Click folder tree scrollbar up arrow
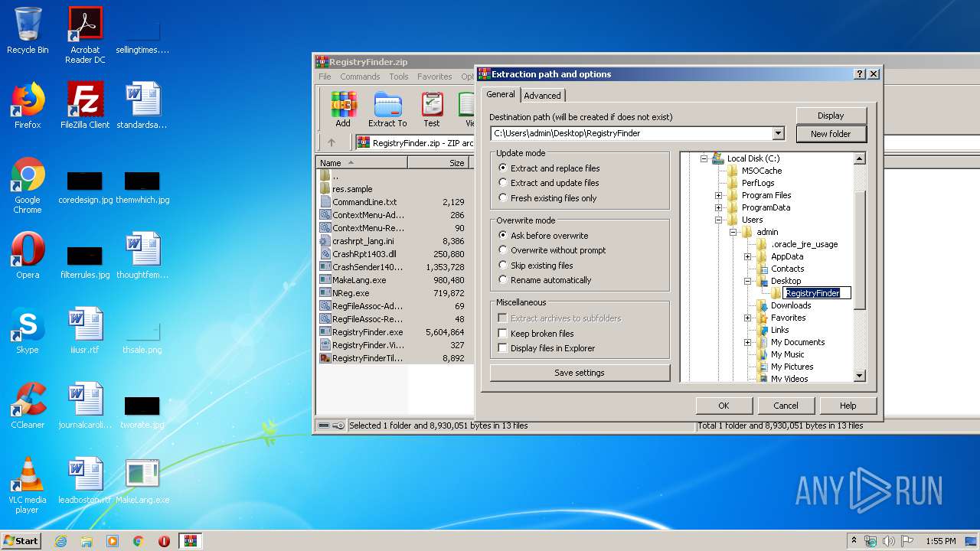 (x=860, y=158)
